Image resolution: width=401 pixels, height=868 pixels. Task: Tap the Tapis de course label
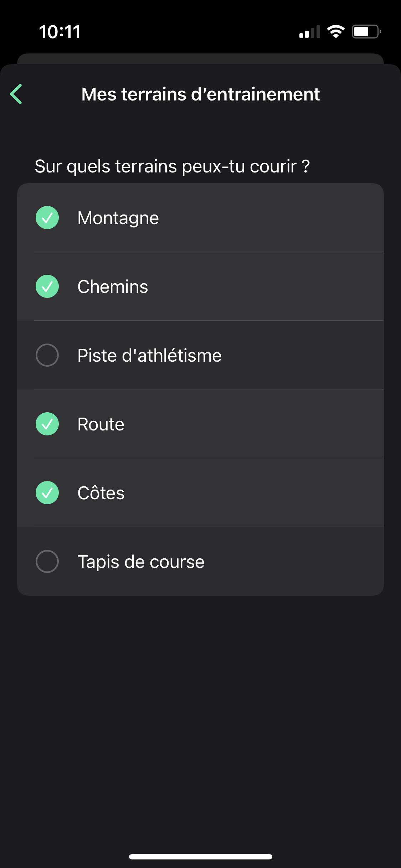pyautogui.click(x=141, y=562)
